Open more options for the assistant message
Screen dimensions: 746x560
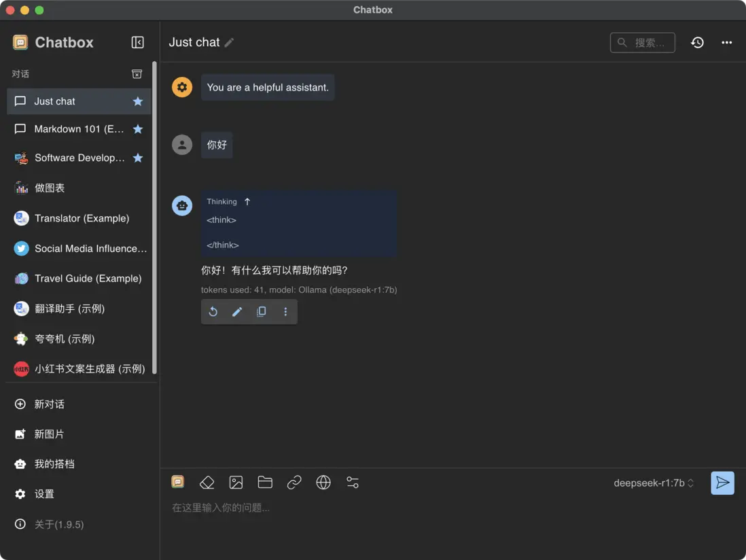pyautogui.click(x=285, y=311)
